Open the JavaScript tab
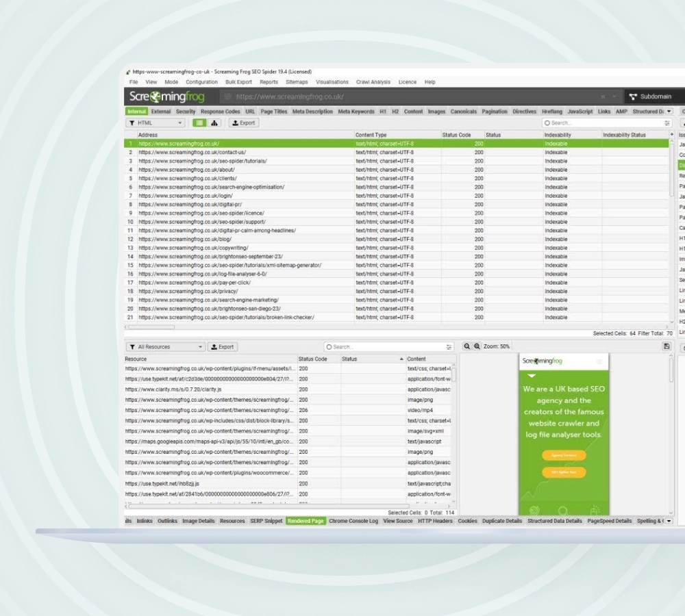This screenshot has height=616, width=685. 580,112
